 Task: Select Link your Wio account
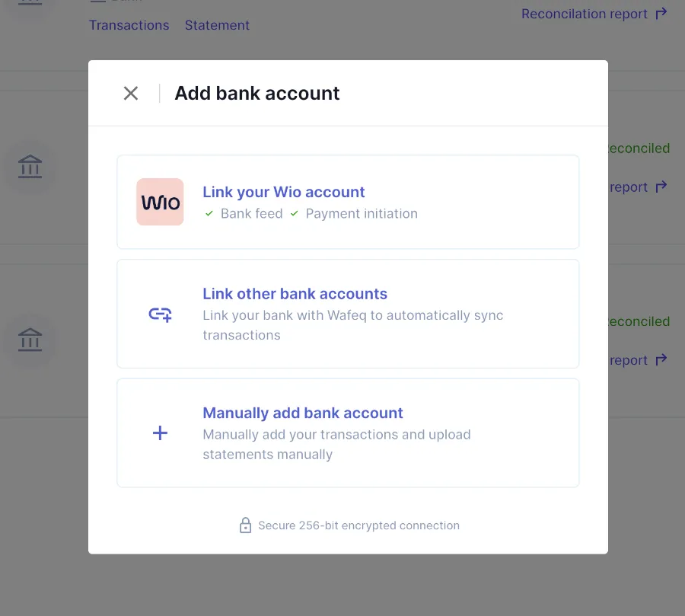[284, 192]
